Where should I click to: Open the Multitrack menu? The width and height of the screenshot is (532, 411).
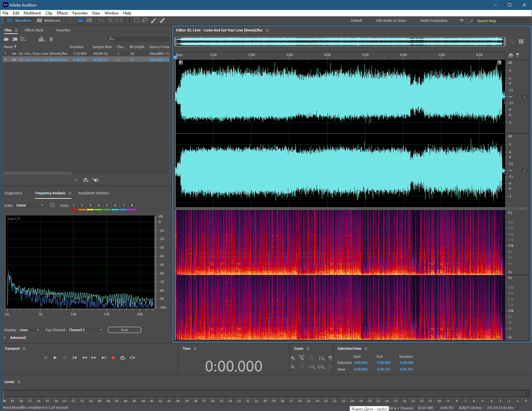point(32,13)
